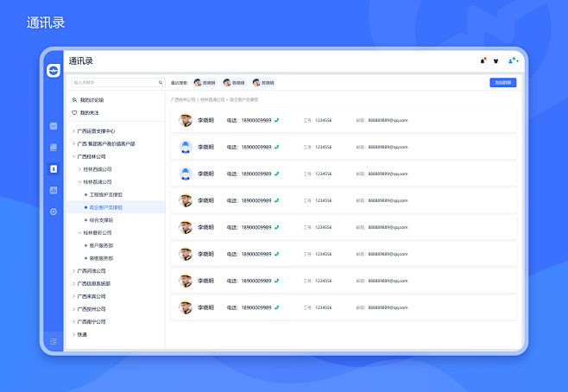Select the highlighted contacts icon in the sidebar
This screenshot has width=568, height=392.
(54, 169)
